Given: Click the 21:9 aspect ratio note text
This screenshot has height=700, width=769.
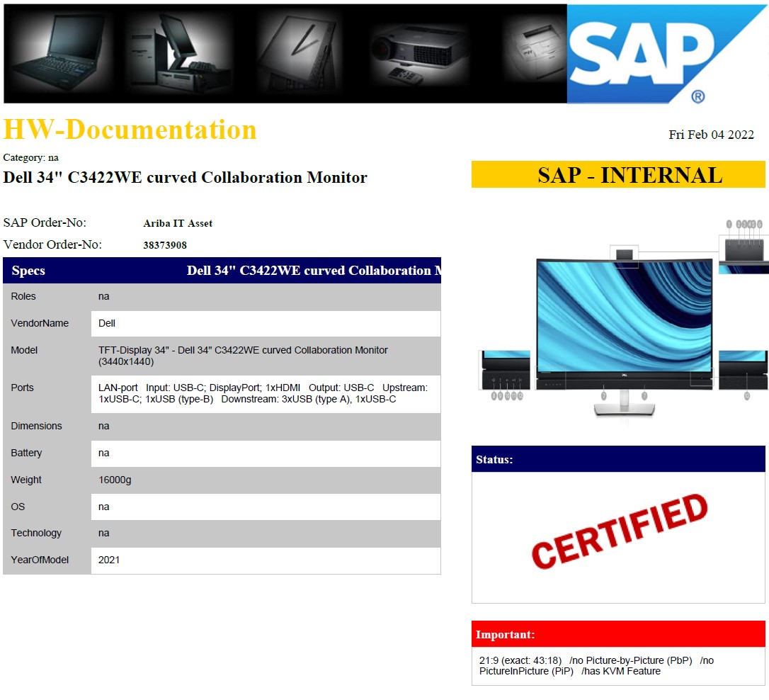Looking at the screenshot, I should tap(596, 666).
